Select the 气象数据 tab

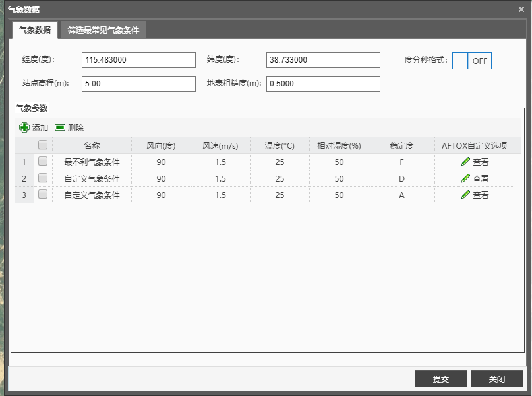[35, 30]
